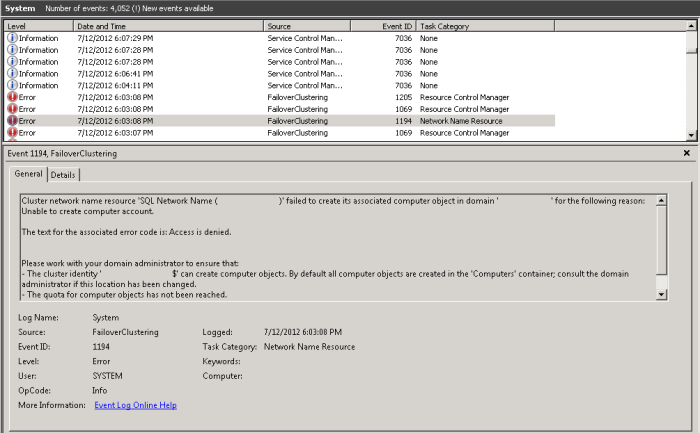Screen dimensions: 700x433
Task: Sort events by the Level column header
Action: [38, 25]
